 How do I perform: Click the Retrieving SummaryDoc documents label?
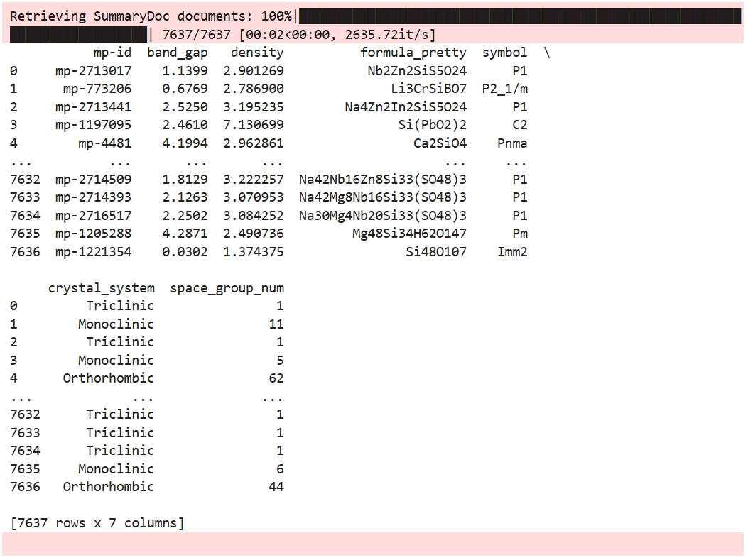(x=128, y=16)
